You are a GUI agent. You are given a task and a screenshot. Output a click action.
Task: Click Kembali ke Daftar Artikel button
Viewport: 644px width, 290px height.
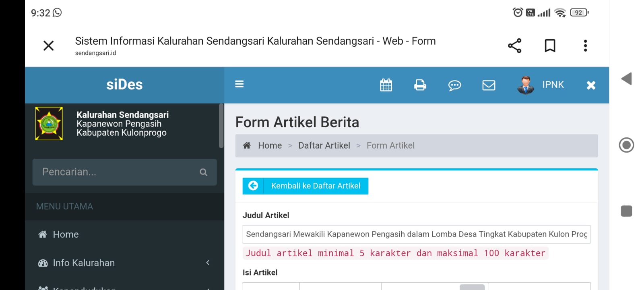(x=305, y=186)
